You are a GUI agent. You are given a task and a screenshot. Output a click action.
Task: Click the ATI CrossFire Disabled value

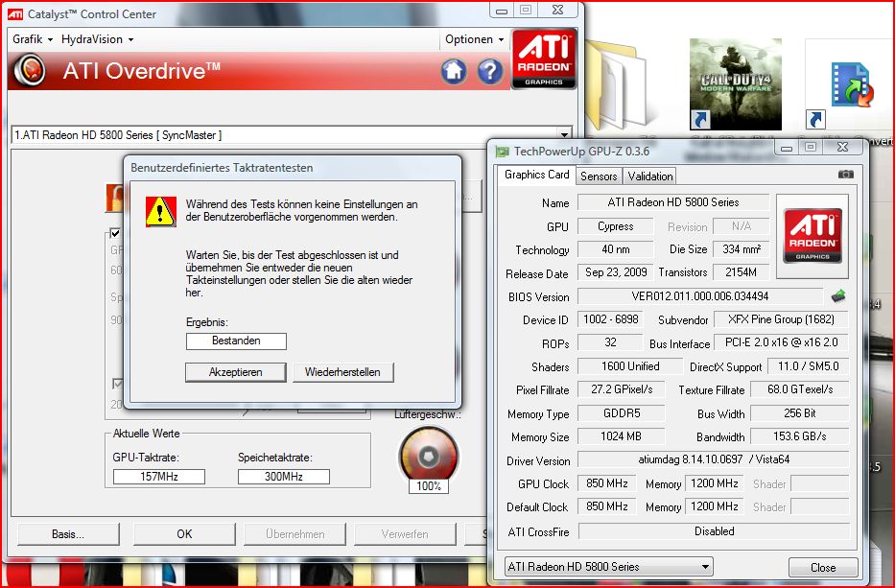(x=714, y=530)
